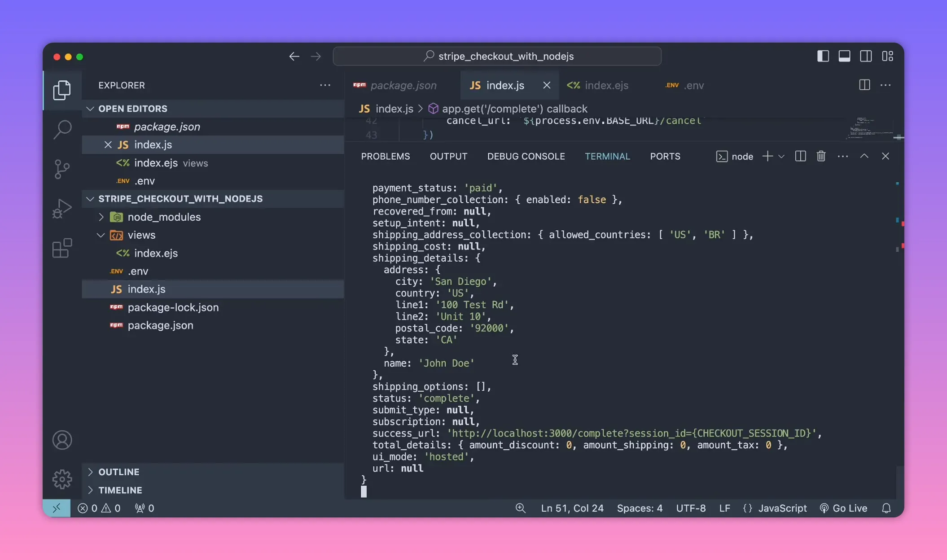Kill the terminal using the trash icon
The width and height of the screenshot is (947, 560).
pos(821,156)
